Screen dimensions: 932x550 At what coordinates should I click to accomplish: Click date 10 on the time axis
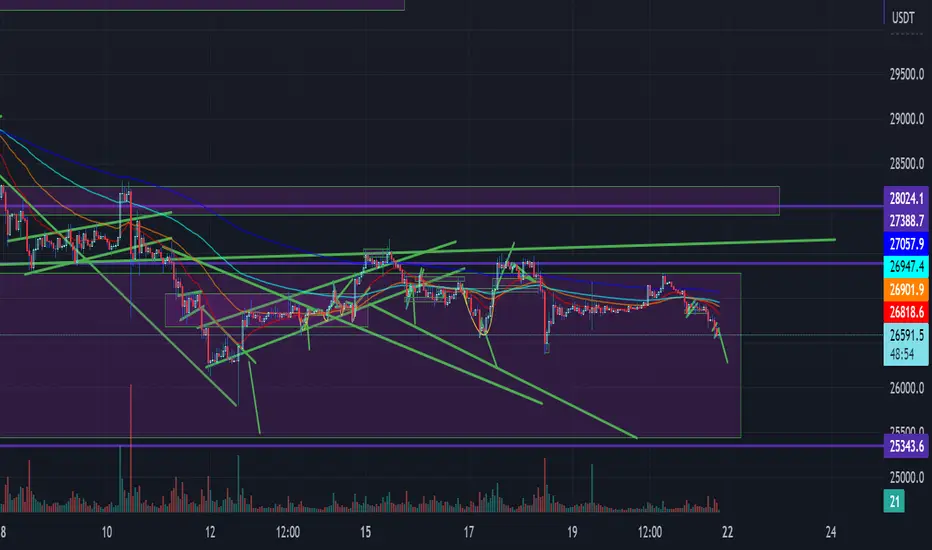pyautogui.click(x=106, y=532)
